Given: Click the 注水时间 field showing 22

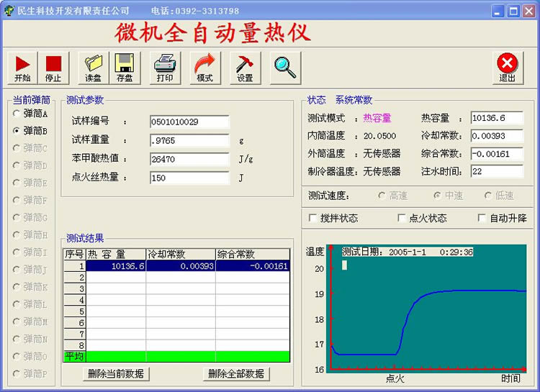Looking at the screenshot, I should pos(497,171).
